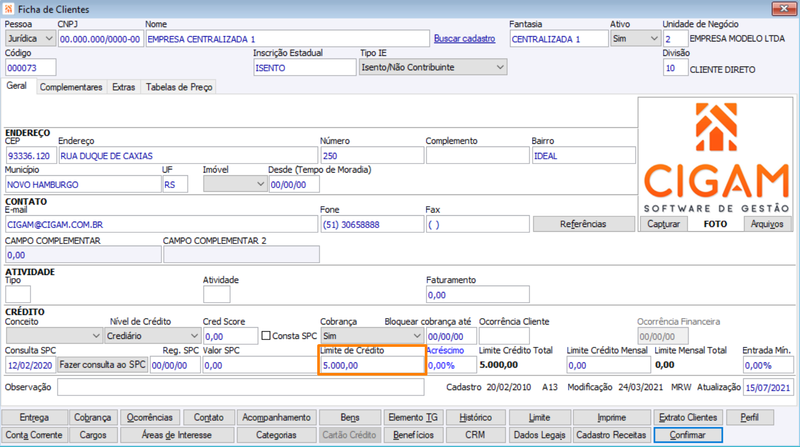Click the app icon in the title bar
The image size is (800, 447).
pos(9,9)
